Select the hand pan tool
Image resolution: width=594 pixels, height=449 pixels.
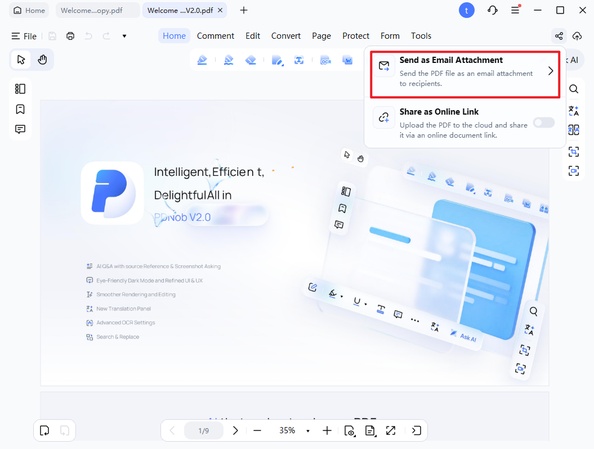coord(42,59)
